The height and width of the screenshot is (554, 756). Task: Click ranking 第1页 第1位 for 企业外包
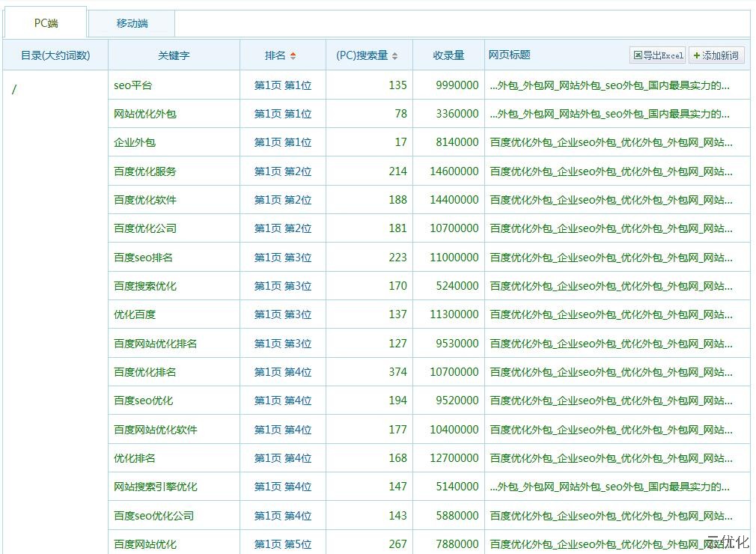[x=283, y=142]
